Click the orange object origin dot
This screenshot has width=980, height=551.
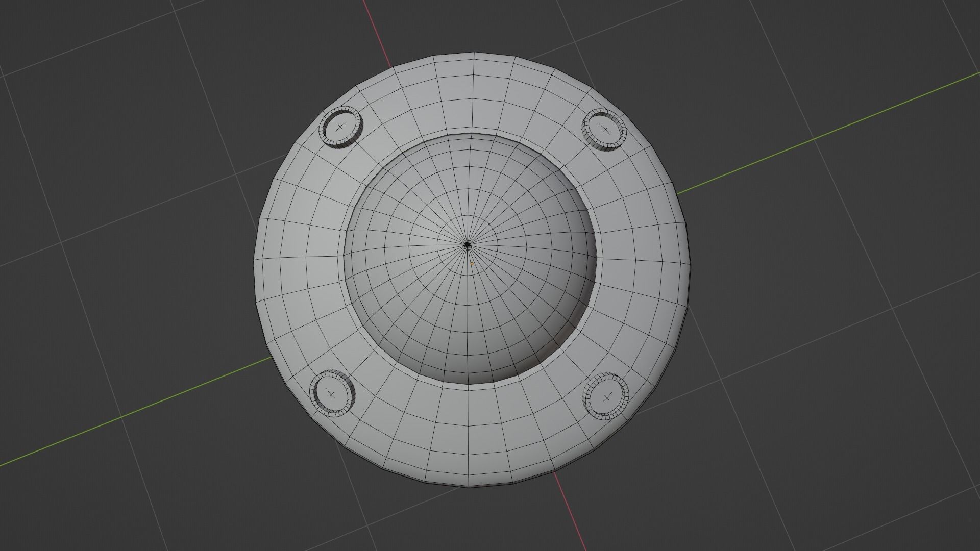[x=472, y=264]
